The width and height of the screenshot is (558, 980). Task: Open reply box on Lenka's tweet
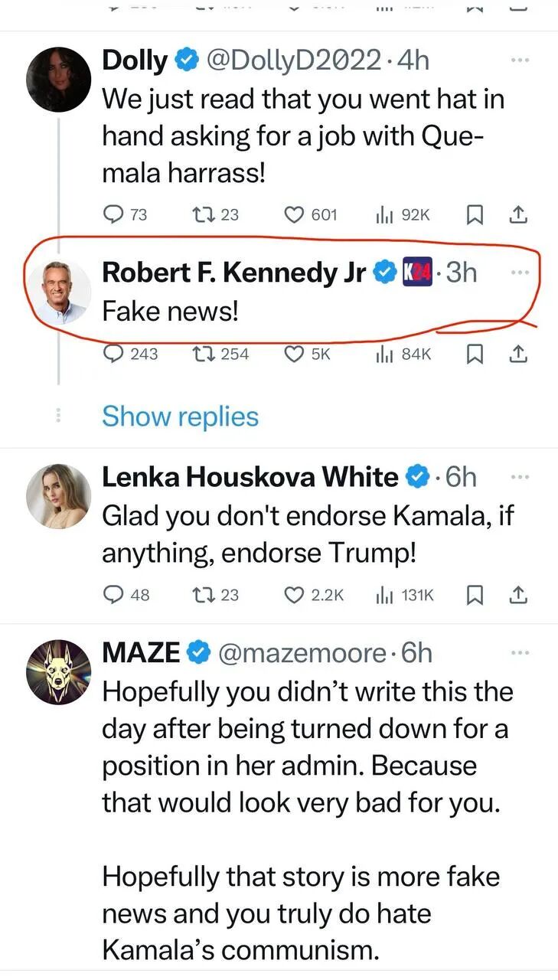pos(113,594)
